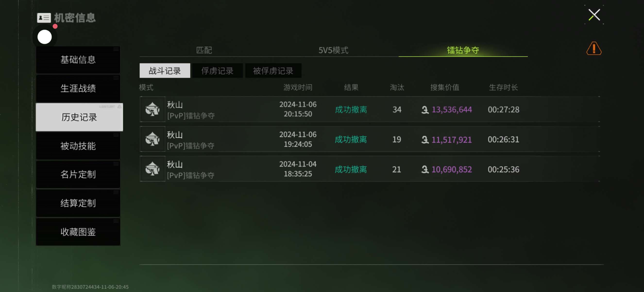
Task: Click the 机密信息 ID card icon
Action: pos(44,18)
